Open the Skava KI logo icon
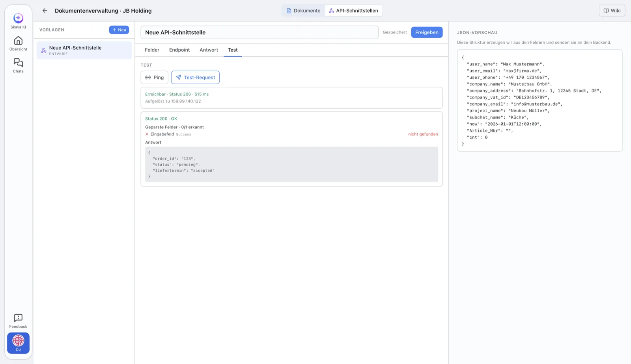 coord(18,18)
